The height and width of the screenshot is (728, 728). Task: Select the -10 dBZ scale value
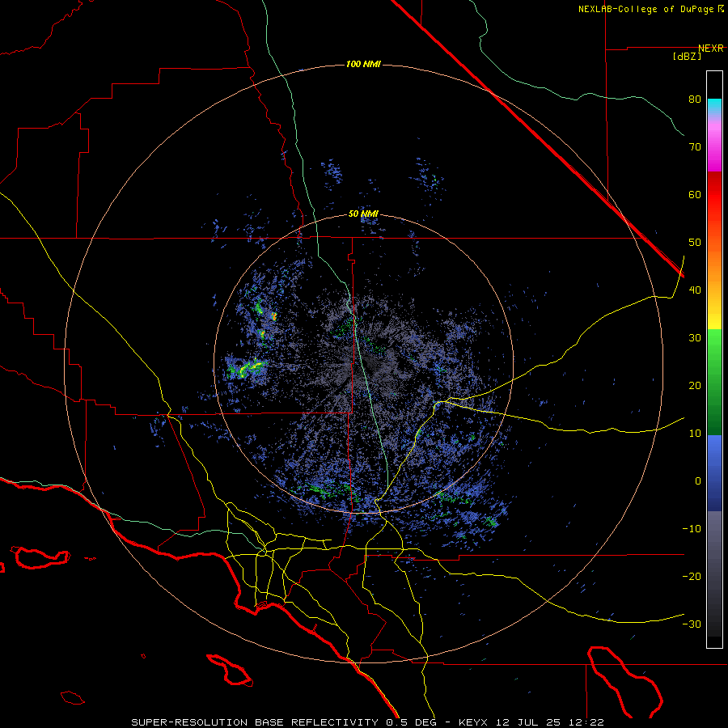tap(692, 528)
